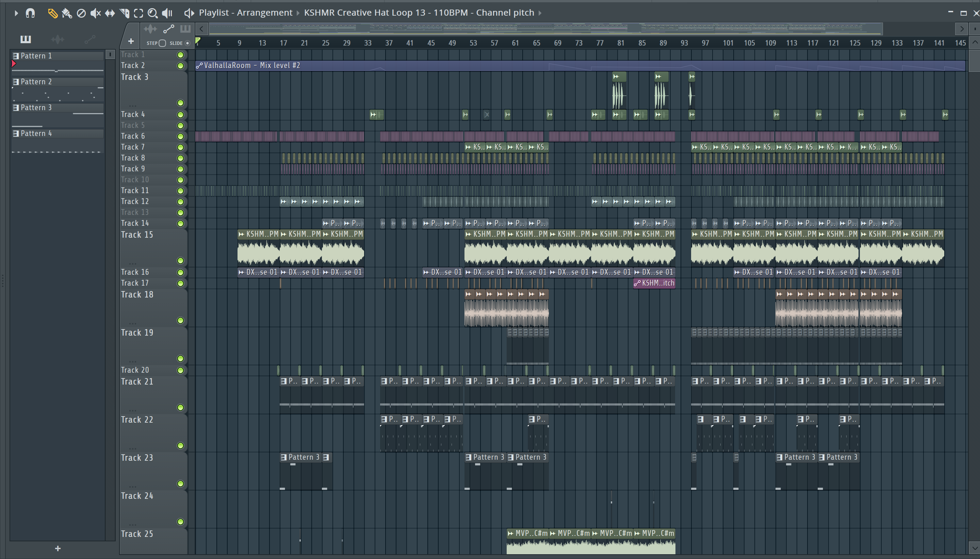Expand the arrow after Channel pitch
The width and height of the screenshot is (980, 559).
[x=540, y=13]
